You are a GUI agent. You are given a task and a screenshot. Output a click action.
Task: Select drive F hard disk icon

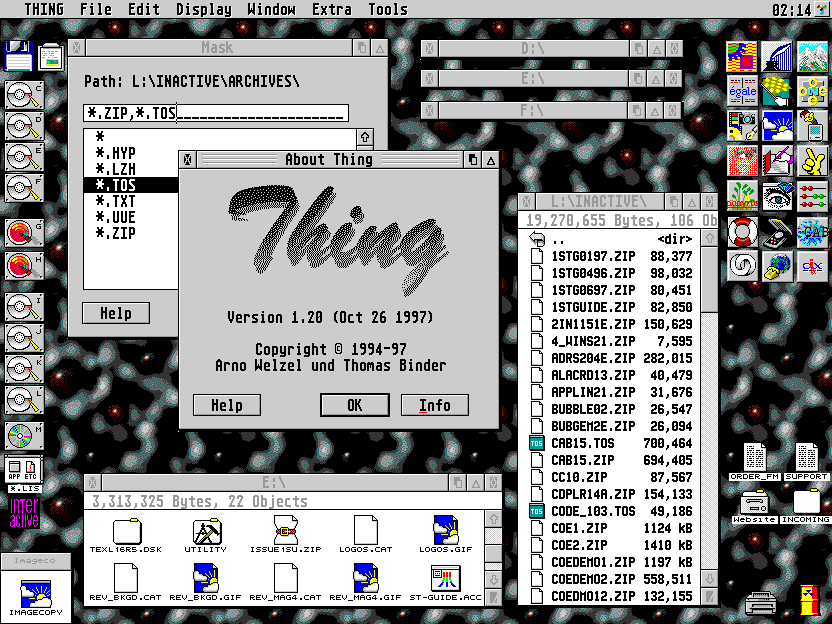tap(24, 188)
